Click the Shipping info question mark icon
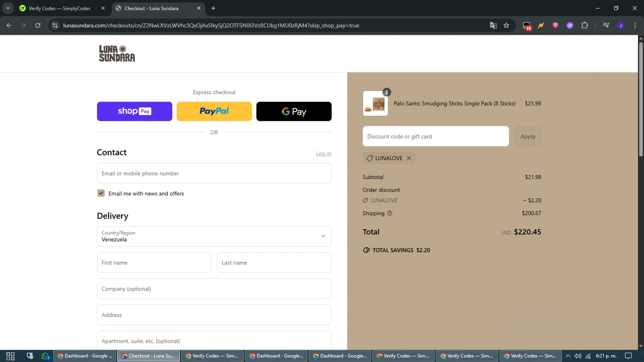Image resolution: width=644 pixels, height=362 pixels. tap(390, 213)
